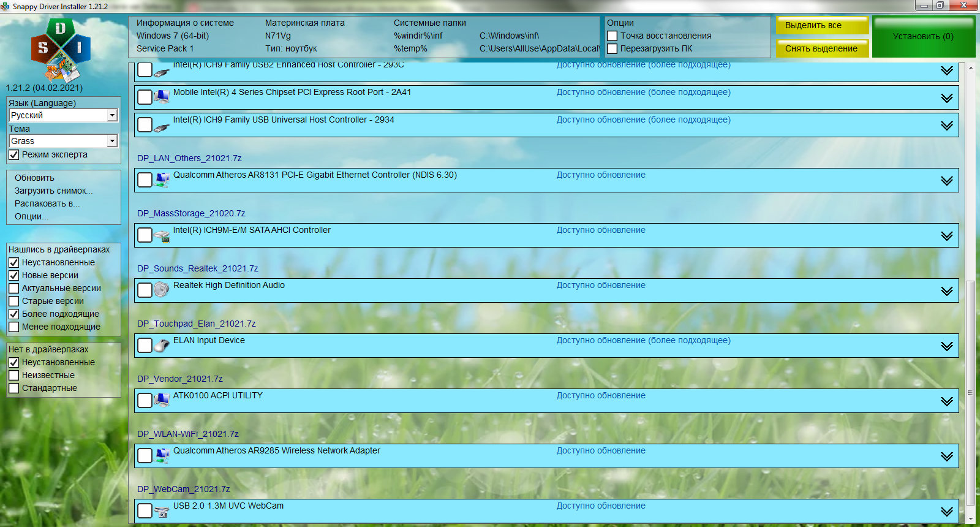Click the ICH9M-E/M SATA AHCI Controller drive icon
Screen dimensions: 980x527
tap(162, 235)
